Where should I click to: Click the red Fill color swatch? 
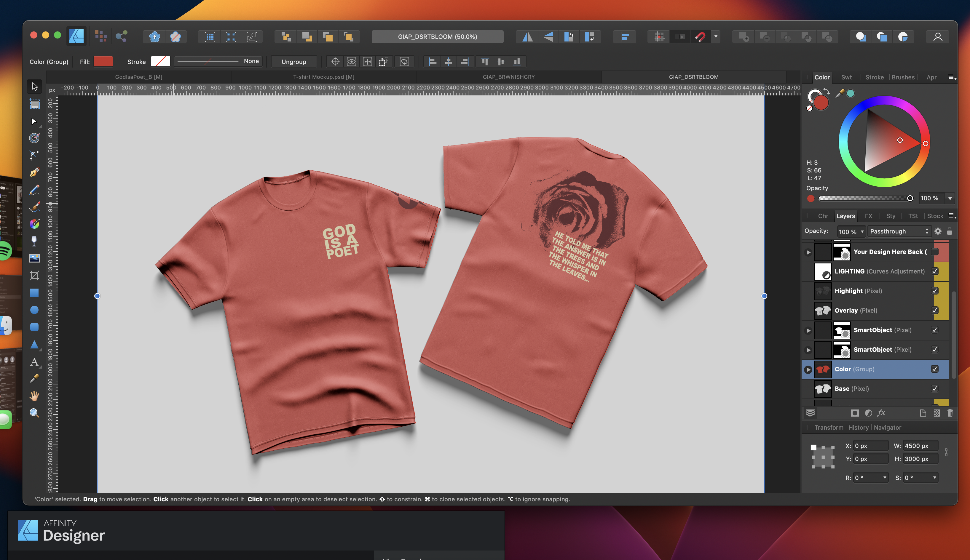coord(103,62)
